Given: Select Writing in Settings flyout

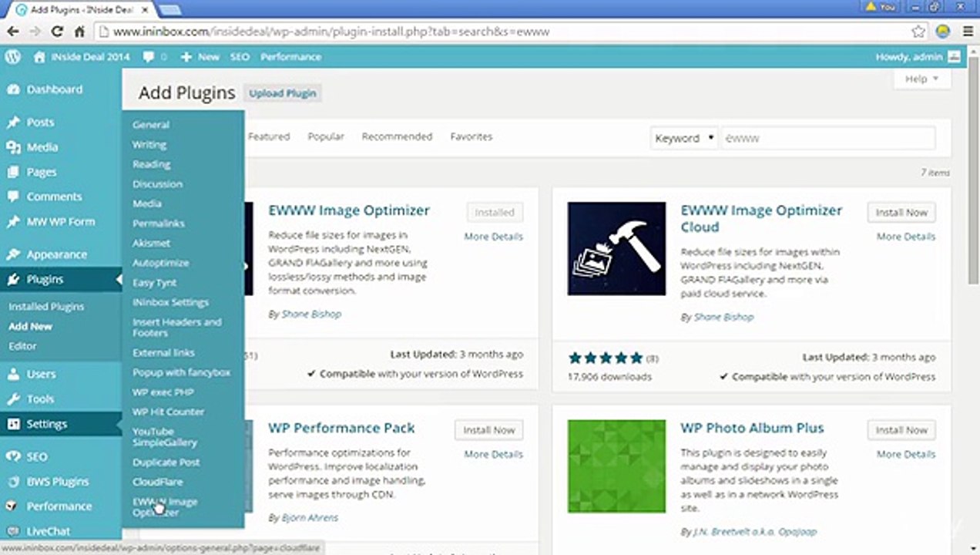Looking at the screenshot, I should (x=149, y=145).
